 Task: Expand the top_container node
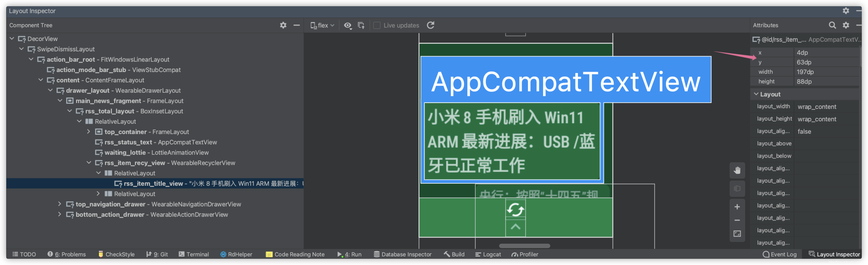[x=89, y=132]
